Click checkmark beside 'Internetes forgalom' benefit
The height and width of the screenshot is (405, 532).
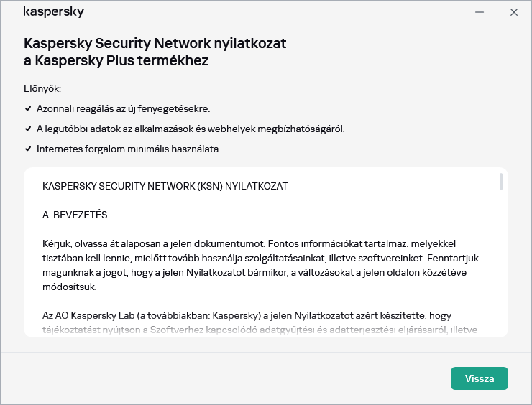[x=28, y=149]
